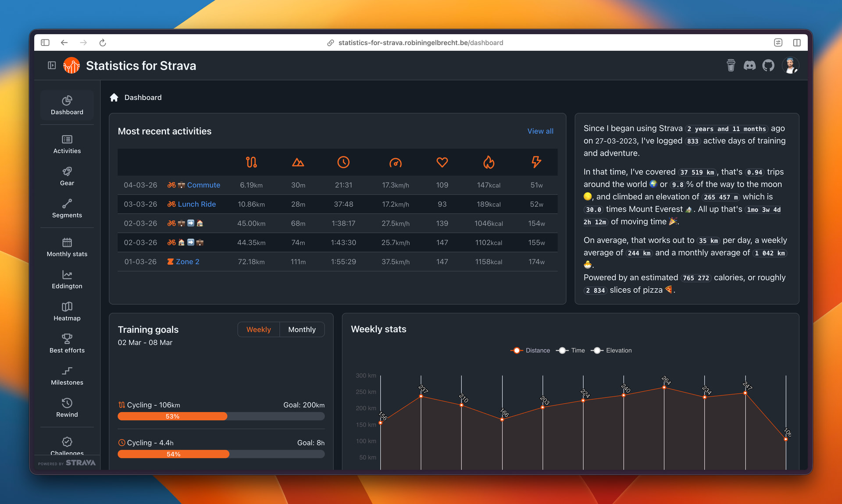Select Weekly training goals tab
The height and width of the screenshot is (504, 842).
point(258,330)
